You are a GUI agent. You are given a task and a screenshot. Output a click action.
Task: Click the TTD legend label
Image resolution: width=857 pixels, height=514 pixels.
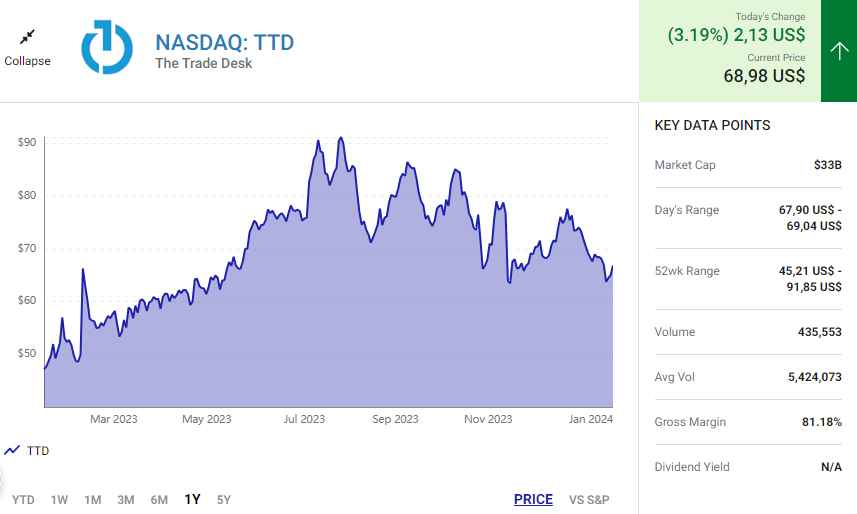pyautogui.click(x=37, y=451)
